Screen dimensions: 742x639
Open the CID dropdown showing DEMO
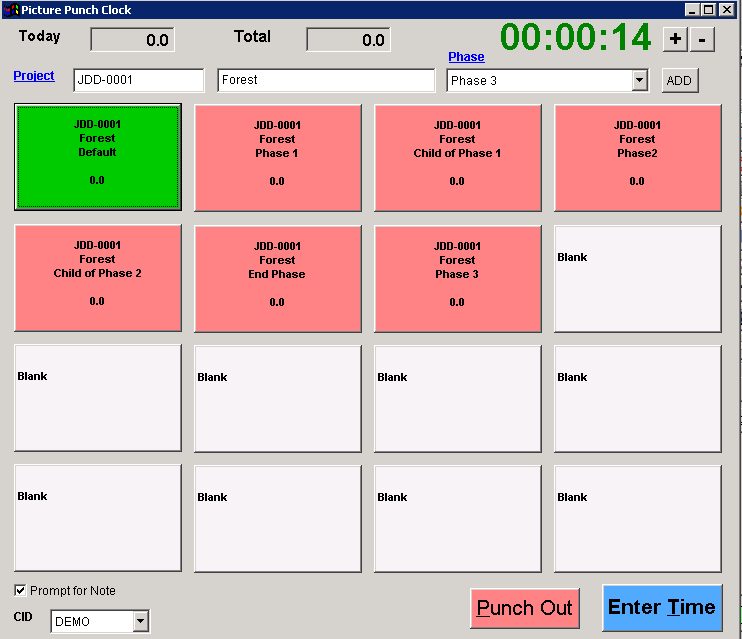click(140, 622)
